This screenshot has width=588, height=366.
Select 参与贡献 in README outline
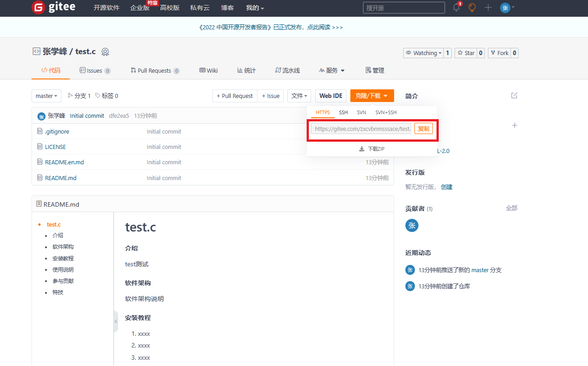[x=63, y=281]
